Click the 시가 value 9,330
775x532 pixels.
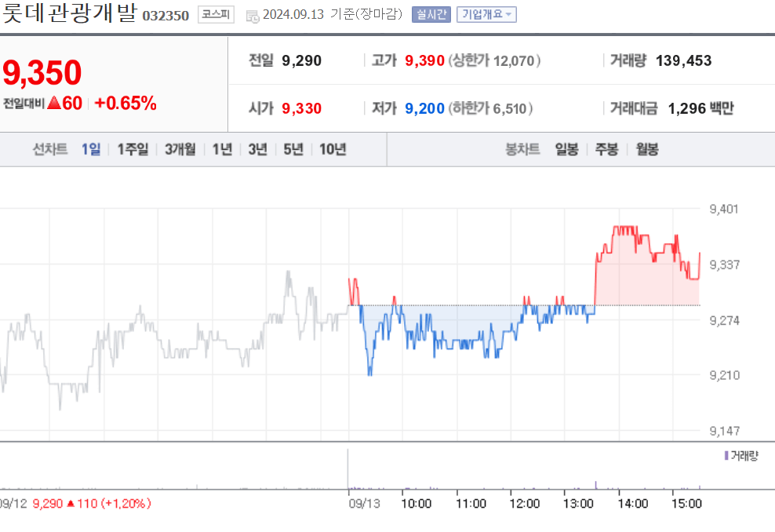click(301, 108)
